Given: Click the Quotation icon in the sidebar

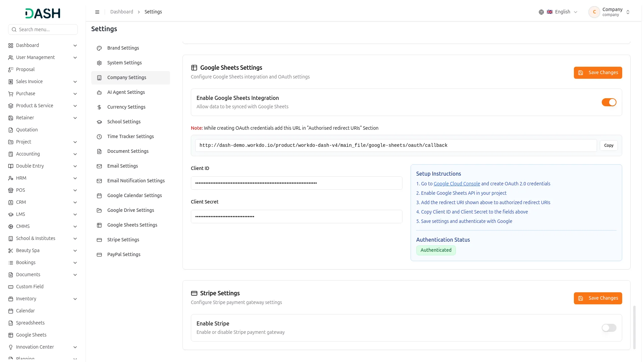Looking at the screenshot, I should click(x=11, y=130).
